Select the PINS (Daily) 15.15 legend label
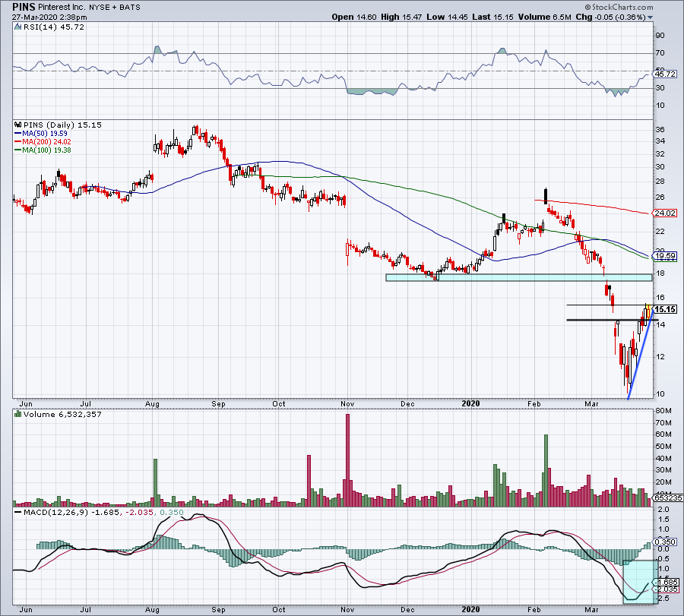Image resolution: width=684 pixels, height=616 pixels. tap(62, 125)
